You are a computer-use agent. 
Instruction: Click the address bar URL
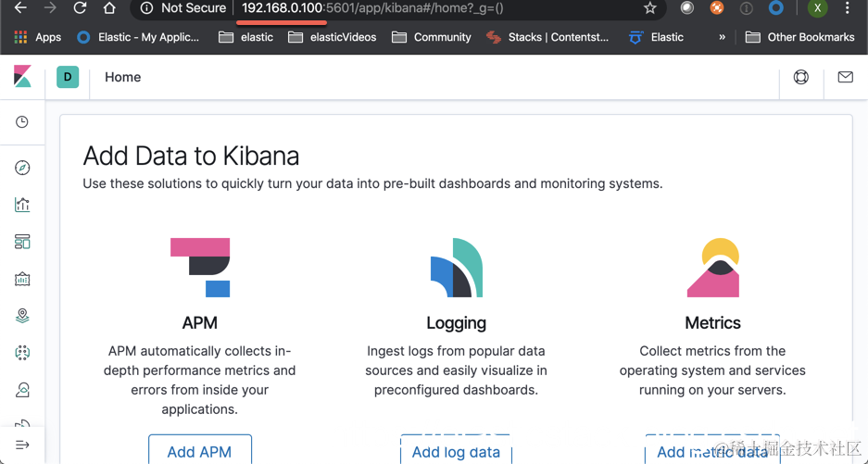click(372, 8)
